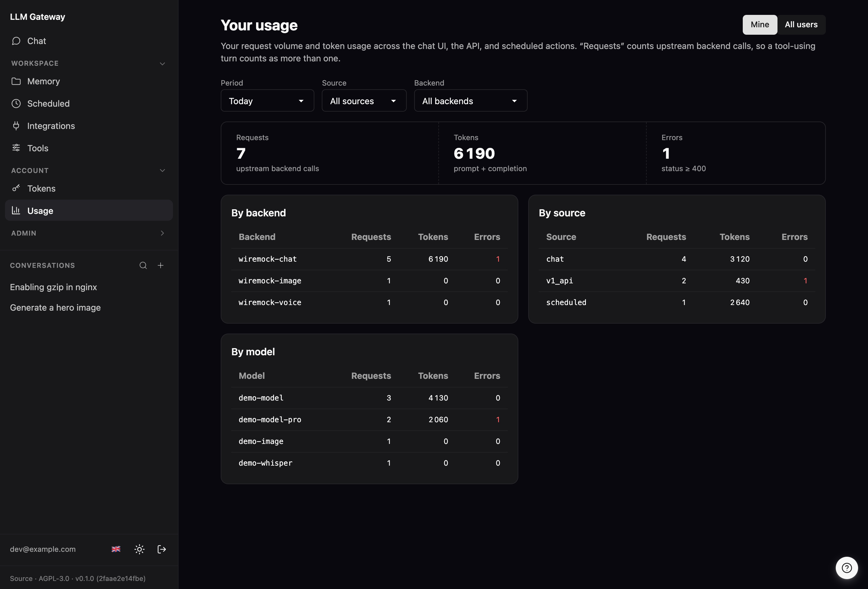Click the 2640 tokens value for scheduled
The image size is (868, 589).
point(740,302)
